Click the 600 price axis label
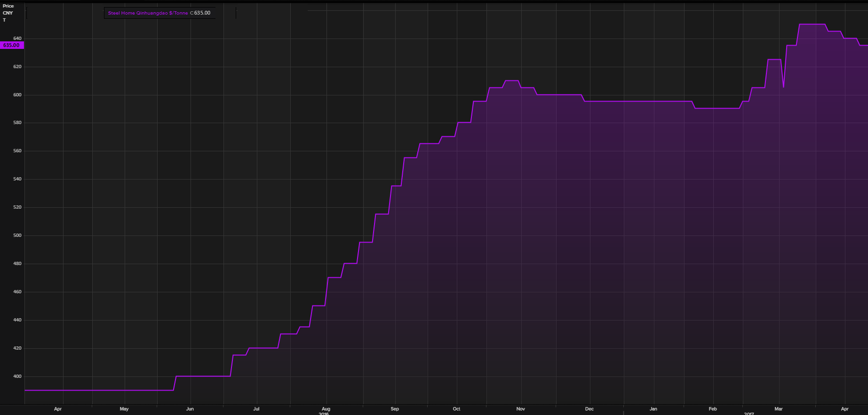Screen dimensions: 868x415 click(x=17, y=94)
